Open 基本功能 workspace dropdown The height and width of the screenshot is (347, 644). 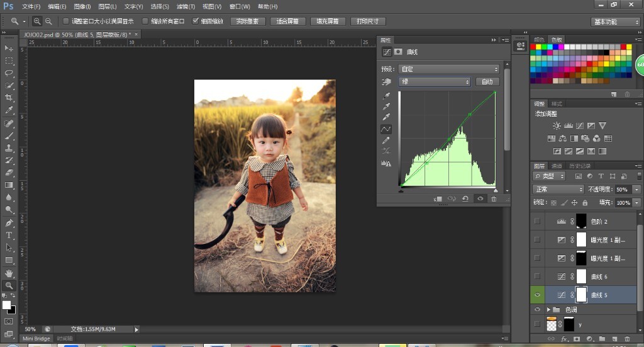pyautogui.click(x=616, y=22)
